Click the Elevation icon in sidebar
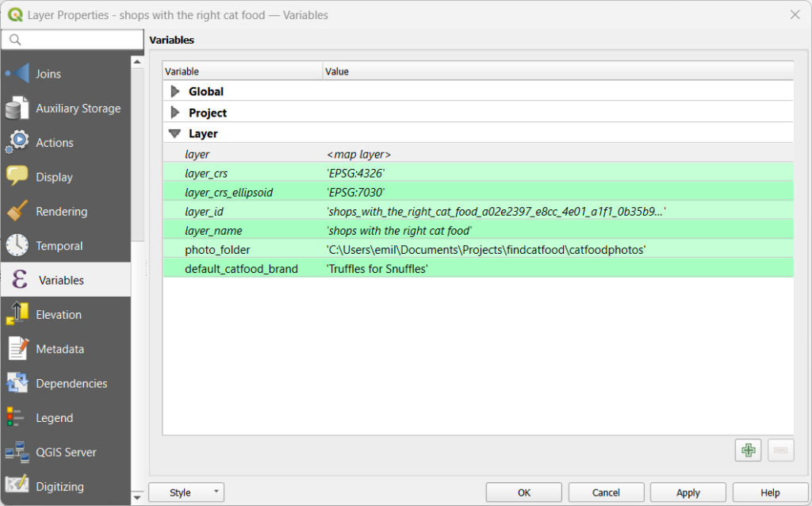 [17, 315]
